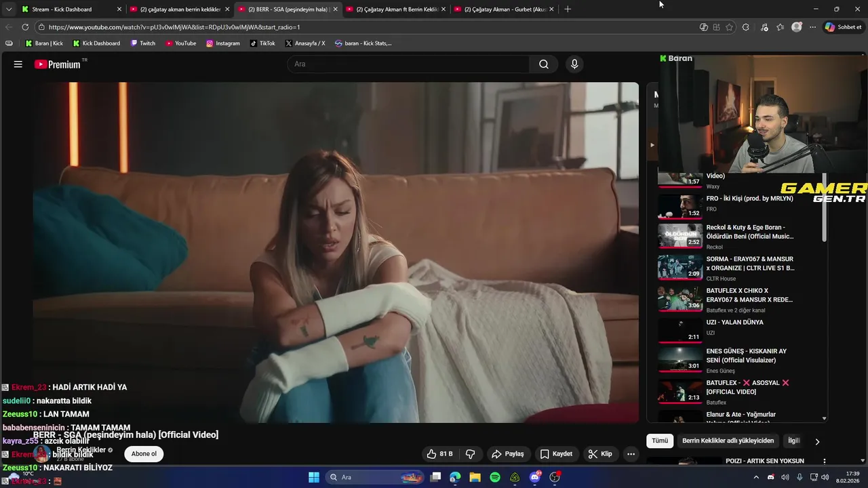Open Discord from taskbar
The image size is (868, 488).
pyautogui.click(x=535, y=477)
